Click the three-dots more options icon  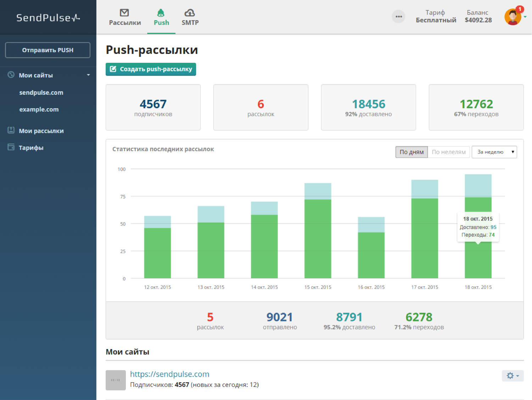coord(399,17)
